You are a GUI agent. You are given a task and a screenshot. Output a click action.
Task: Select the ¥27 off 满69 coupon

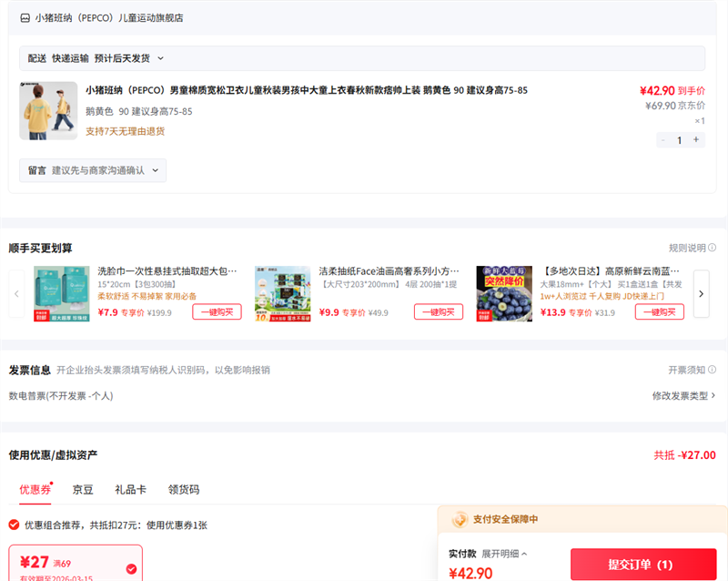pos(76,564)
